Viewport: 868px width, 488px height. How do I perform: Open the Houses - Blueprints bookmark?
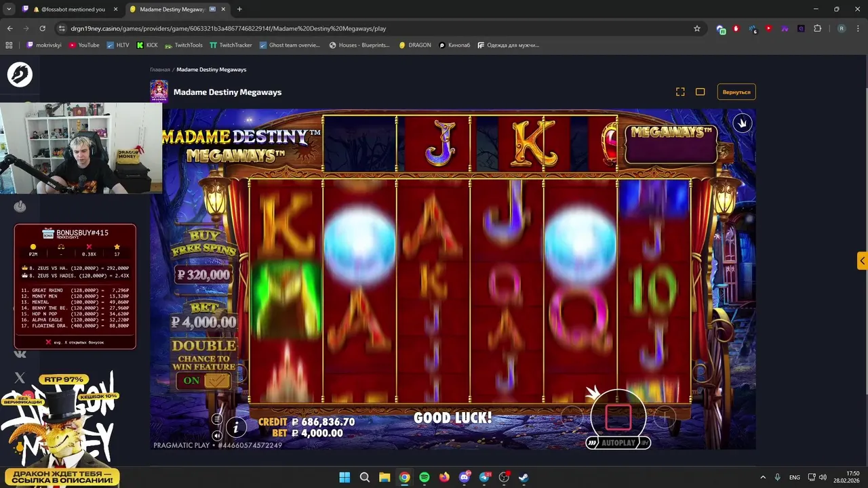(359, 45)
